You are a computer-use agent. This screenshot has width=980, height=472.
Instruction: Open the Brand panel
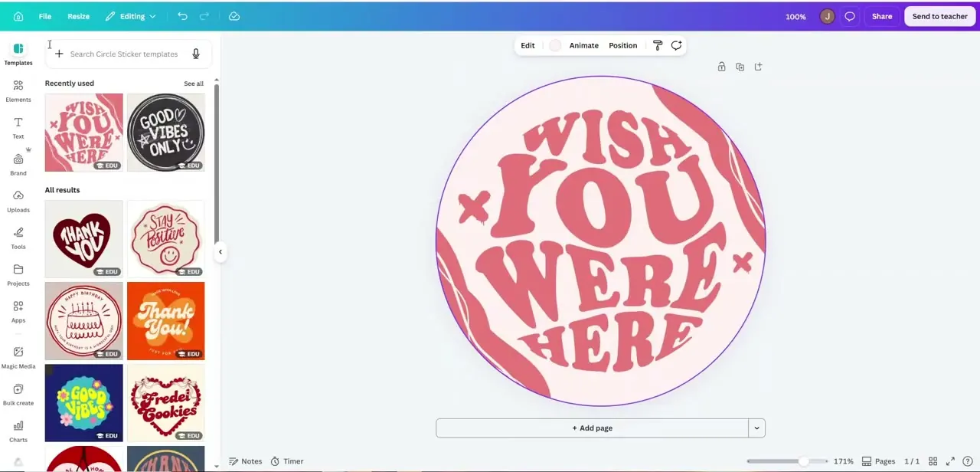[18, 164]
